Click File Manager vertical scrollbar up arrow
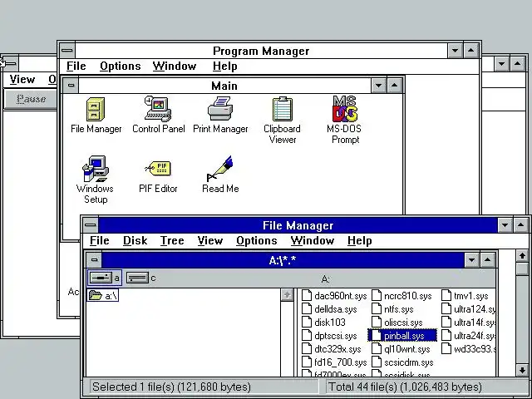The image size is (532, 399). click(x=522, y=256)
